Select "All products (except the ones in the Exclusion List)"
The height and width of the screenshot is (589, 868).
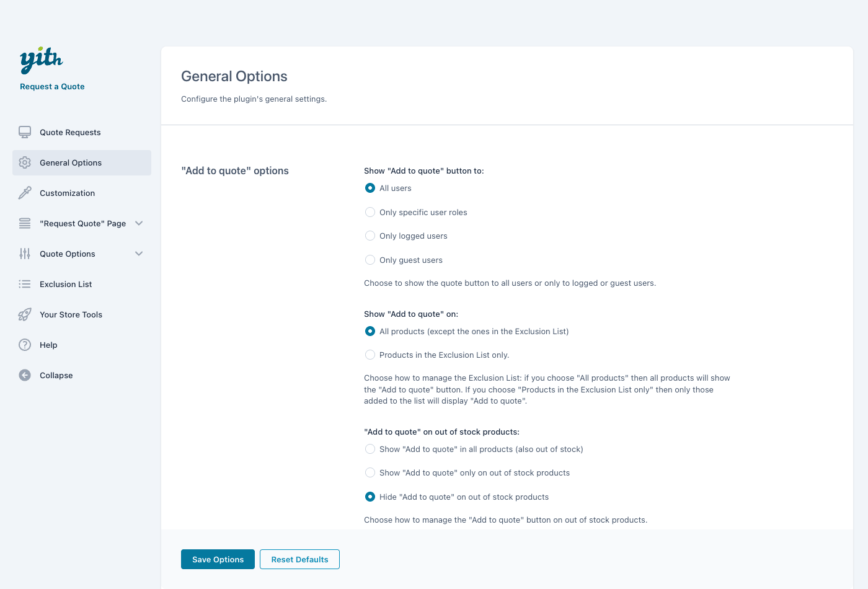pyautogui.click(x=370, y=331)
